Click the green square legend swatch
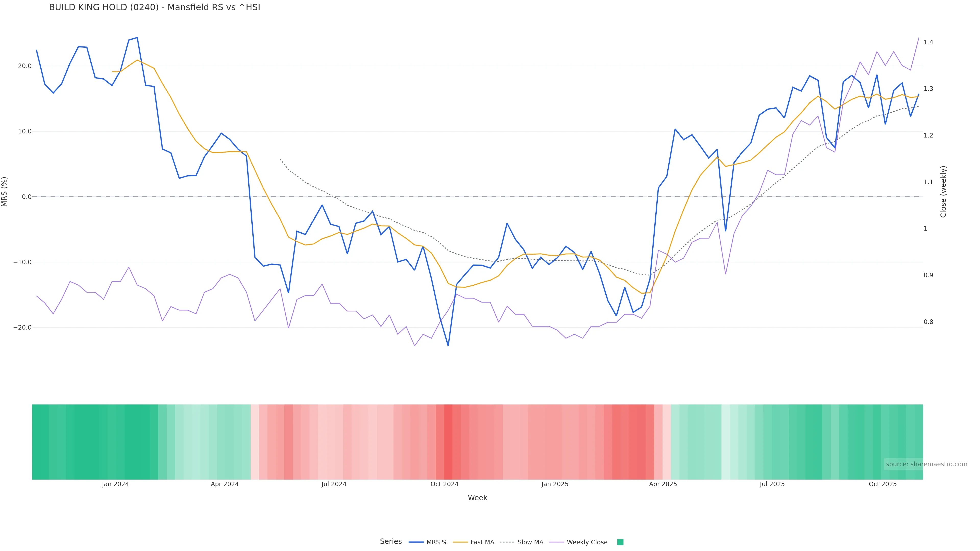980x551 pixels. point(620,542)
